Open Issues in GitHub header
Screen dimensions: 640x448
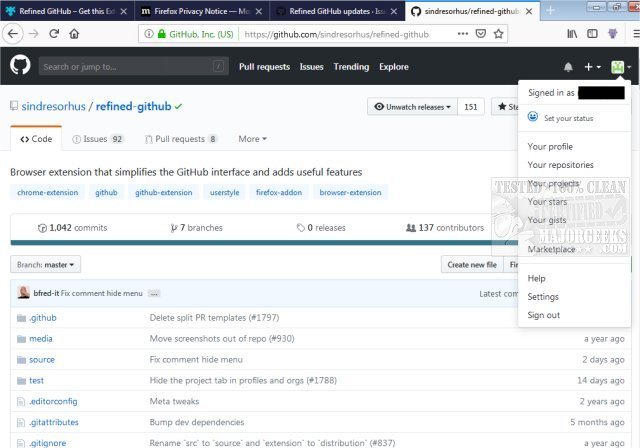tap(311, 67)
